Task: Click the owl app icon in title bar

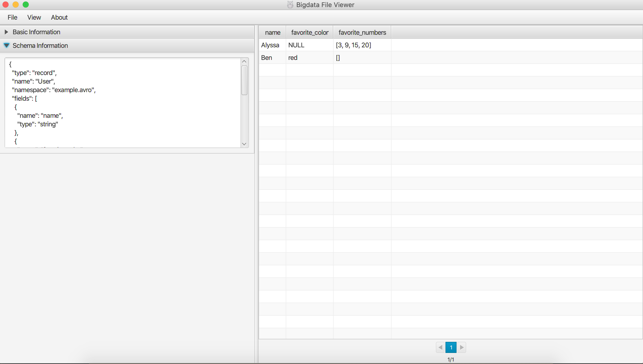Action: tap(290, 5)
